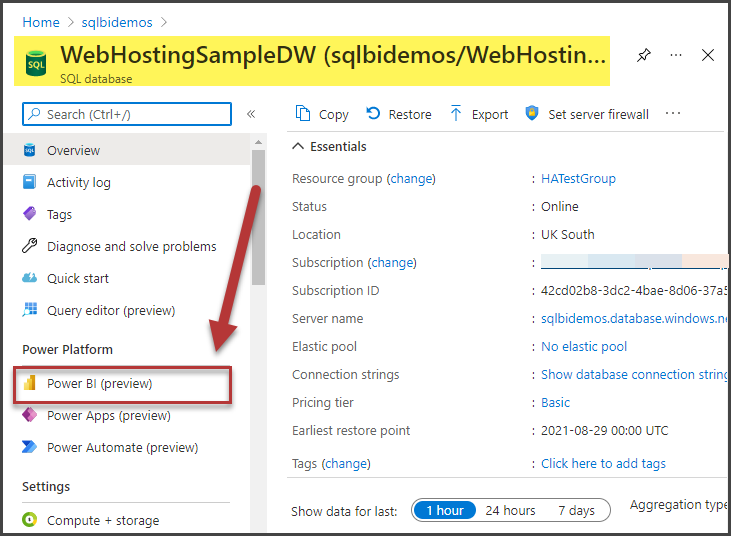The image size is (731, 536).
Task: Click the Power Platform section heading
Action: click(x=68, y=350)
